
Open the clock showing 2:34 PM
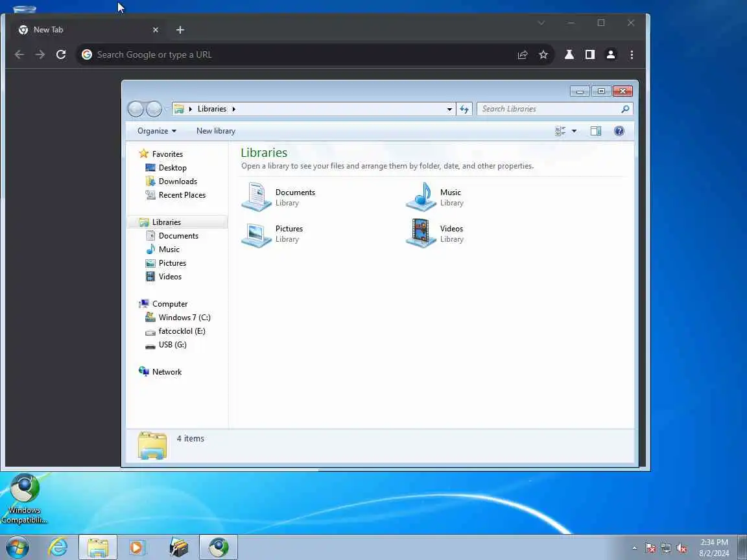pos(714,548)
